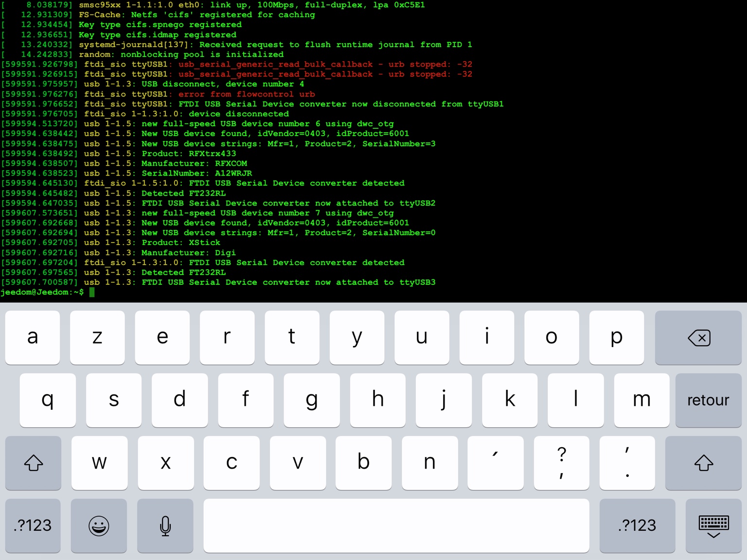The height and width of the screenshot is (560, 747).
Task: Tap the right .?123 key
Action: tap(637, 525)
